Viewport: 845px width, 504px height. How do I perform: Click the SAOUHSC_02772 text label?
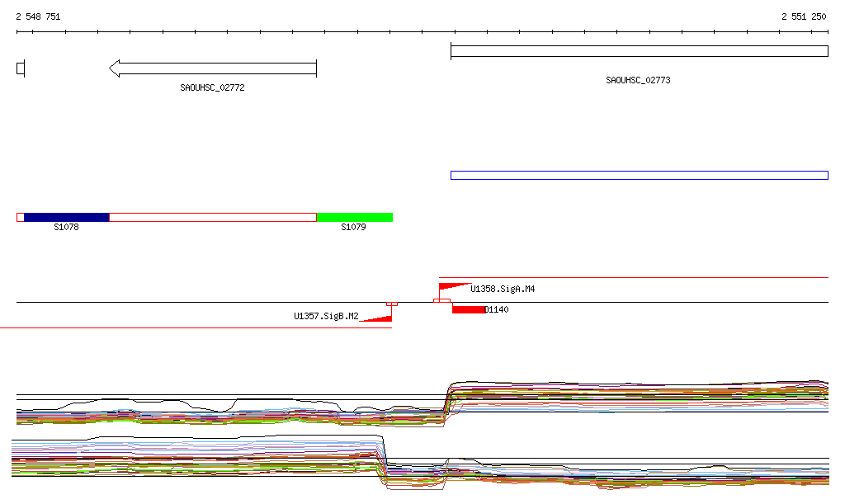[x=212, y=87]
